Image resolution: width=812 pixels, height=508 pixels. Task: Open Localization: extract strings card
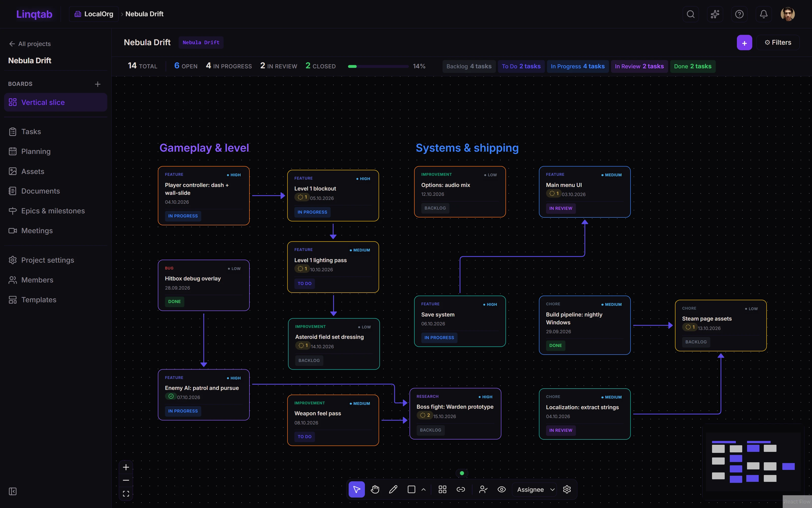pyautogui.click(x=584, y=414)
